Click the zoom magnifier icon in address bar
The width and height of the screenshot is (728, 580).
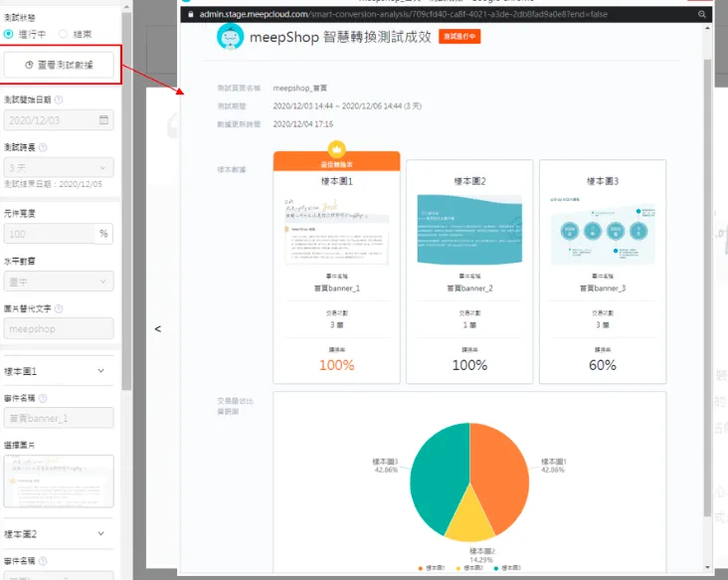pos(701,14)
